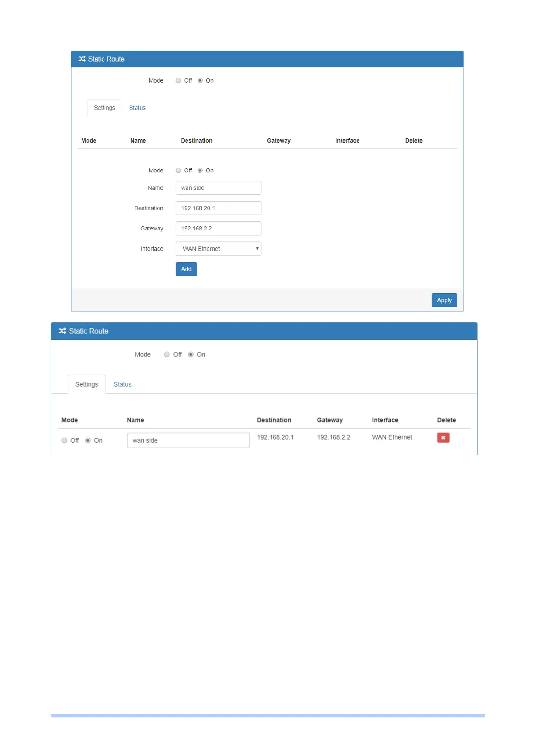Focus the Destination field 192.168.20.1

218,208
